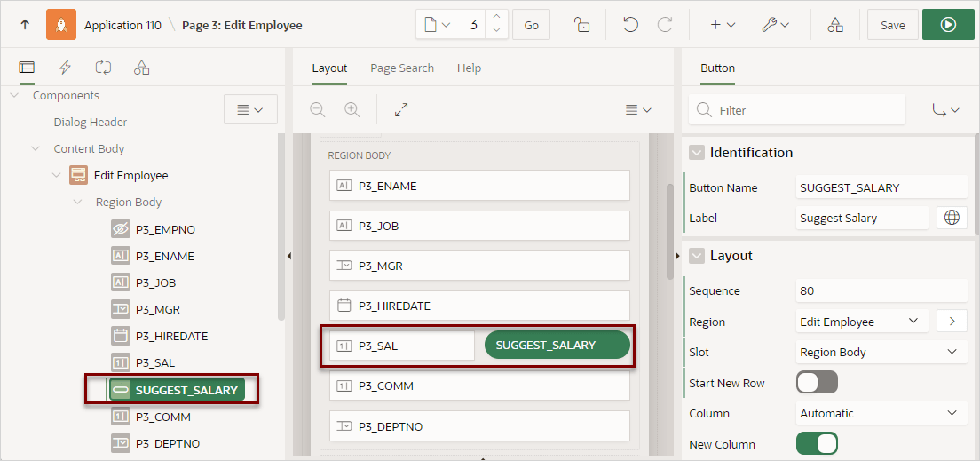Open the Help tab

coord(469,68)
